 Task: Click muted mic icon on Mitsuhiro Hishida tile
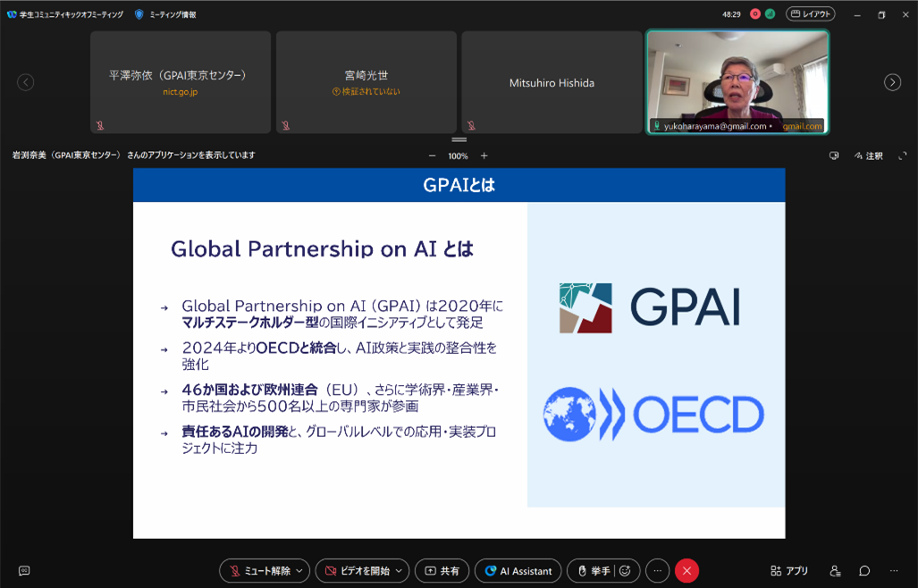[x=471, y=125]
